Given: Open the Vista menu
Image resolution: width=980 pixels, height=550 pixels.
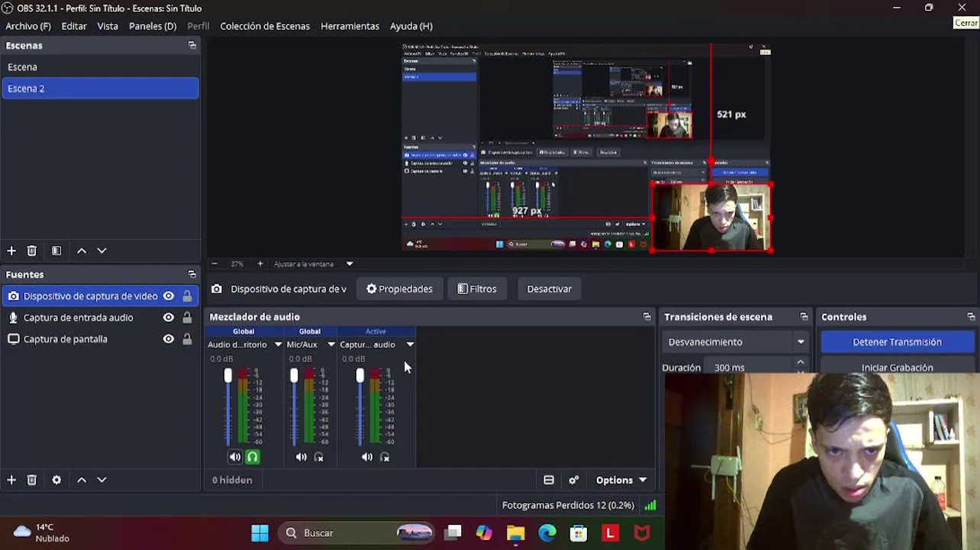Looking at the screenshot, I should point(108,26).
